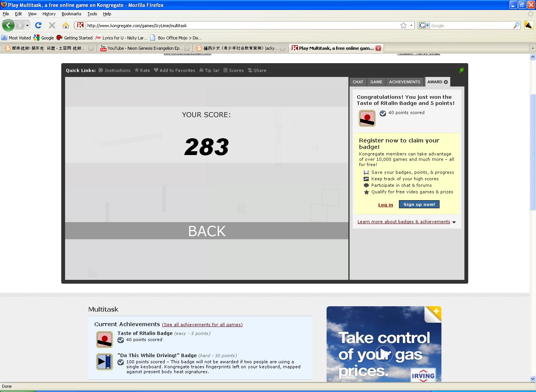Click the search magnifier icon
This screenshot has height=392, width=536.
[516, 25]
